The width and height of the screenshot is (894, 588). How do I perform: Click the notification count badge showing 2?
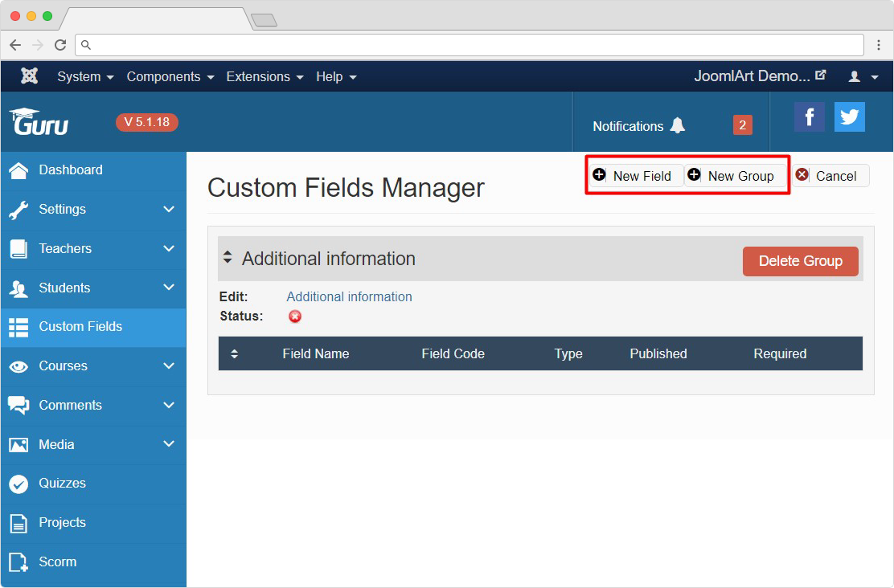[x=742, y=125]
